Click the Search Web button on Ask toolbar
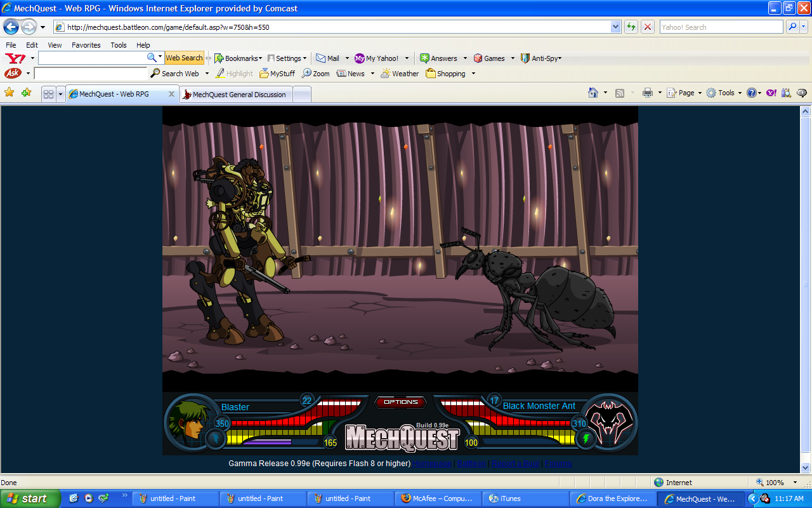 click(x=174, y=74)
